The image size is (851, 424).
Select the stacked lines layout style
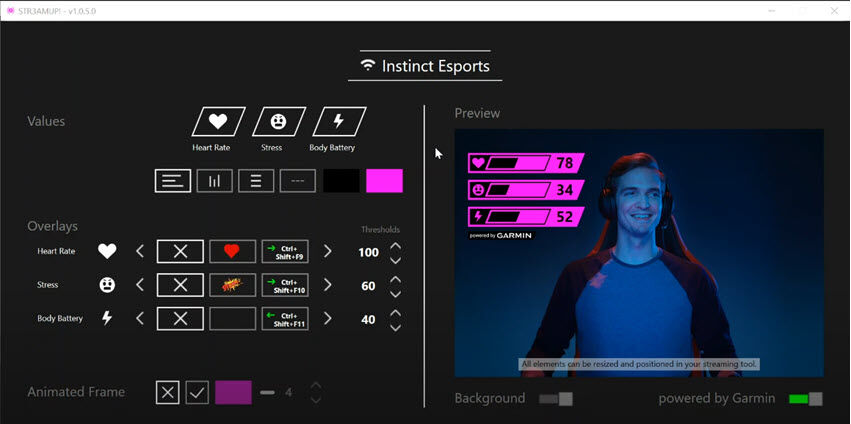pos(256,181)
